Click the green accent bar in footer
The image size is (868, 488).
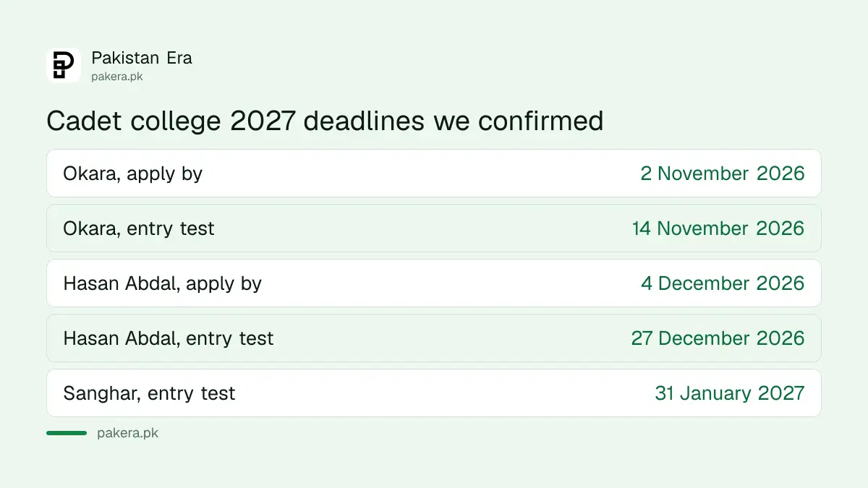pos(67,433)
